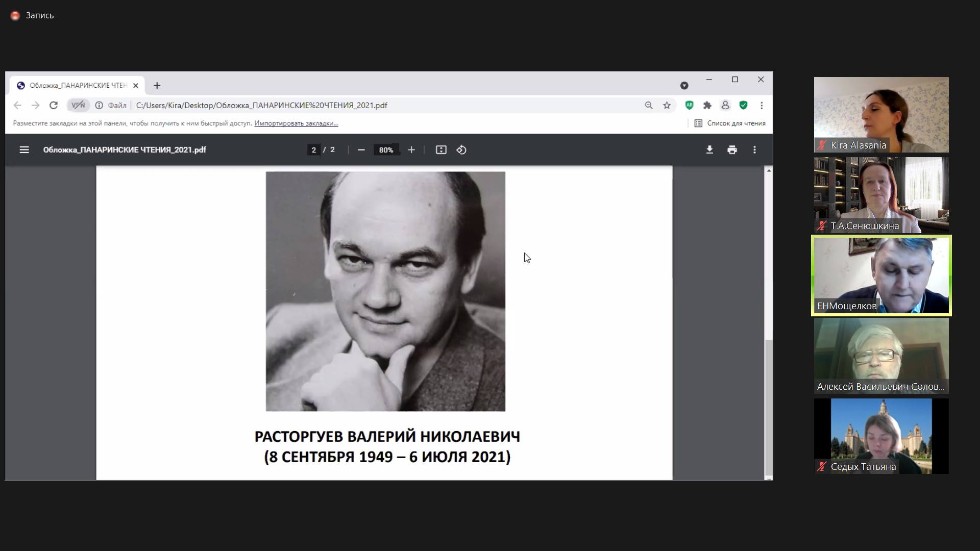Rotate the PDF counterclockwise
Viewport: 980px width, 551px height.
tap(461, 150)
